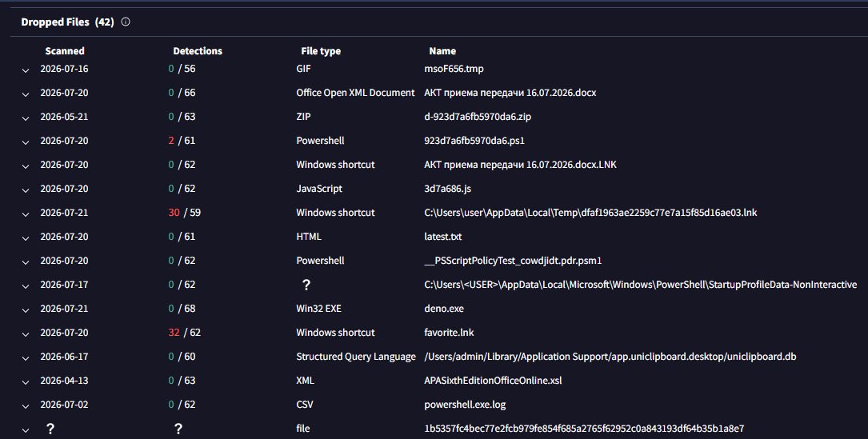Screen dimensions: 868x439
Task: Click powershell.exe.log file name
Action: point(465,404)
